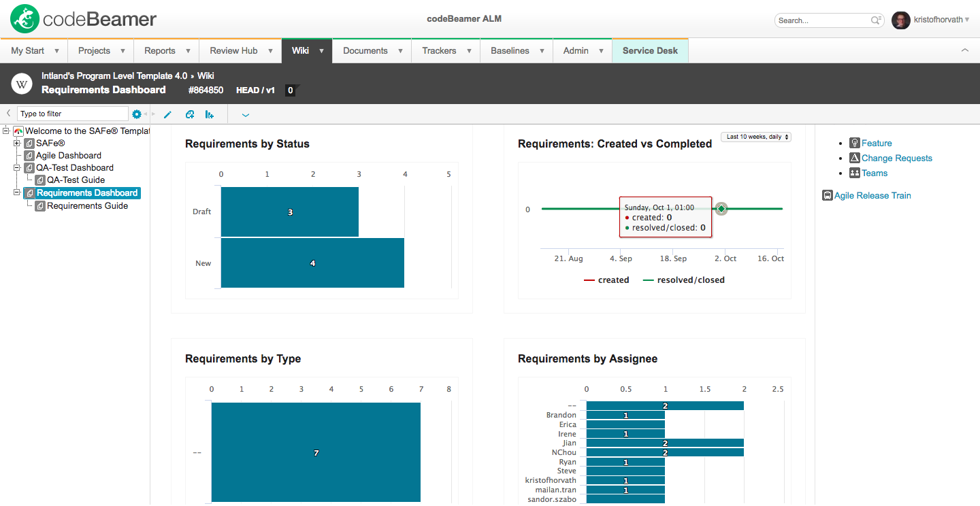Click the 'Requirements by Status' heading
Image resolution: width=980 pixels, height=506 pixels.
click(247, 144)
